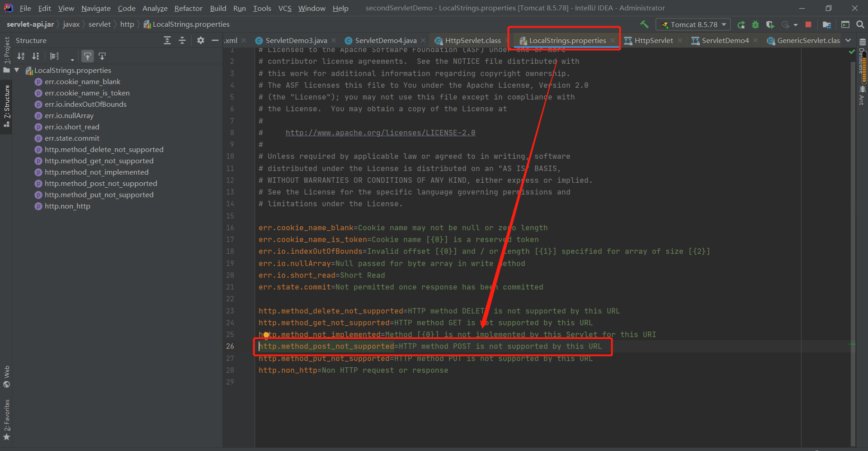Close the ServletDemo3.java tab

(334, 40)
